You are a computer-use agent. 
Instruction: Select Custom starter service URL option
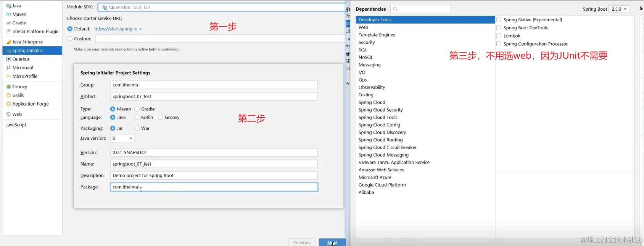pyautogui.click(x=70, y=39)
